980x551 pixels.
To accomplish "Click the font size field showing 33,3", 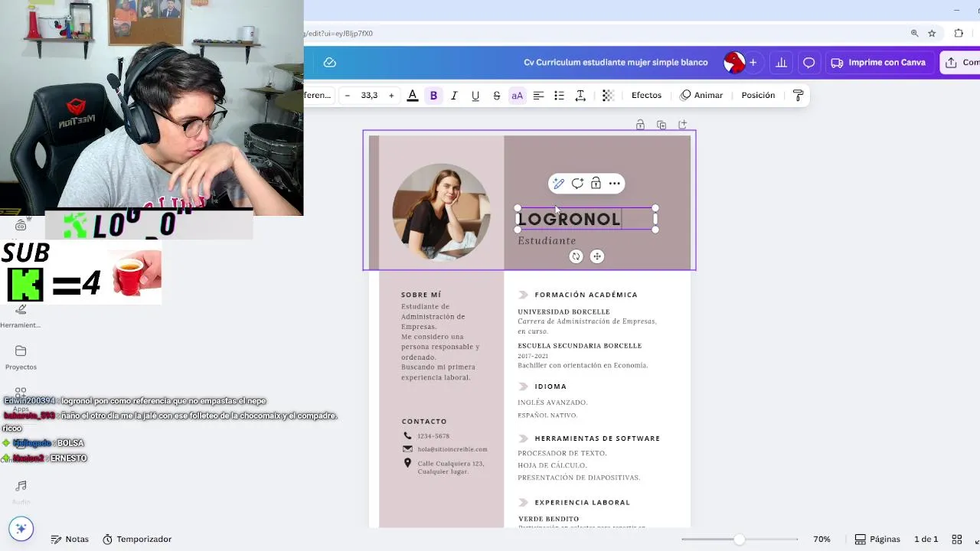I will tap(369, 96).
